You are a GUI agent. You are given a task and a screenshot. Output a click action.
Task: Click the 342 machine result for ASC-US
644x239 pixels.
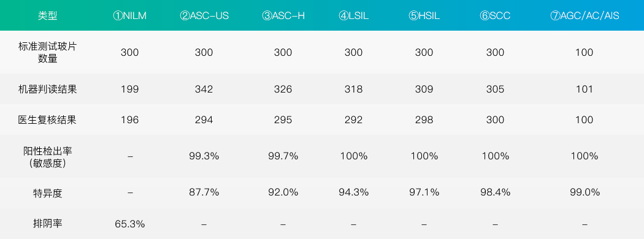point(204,89)
